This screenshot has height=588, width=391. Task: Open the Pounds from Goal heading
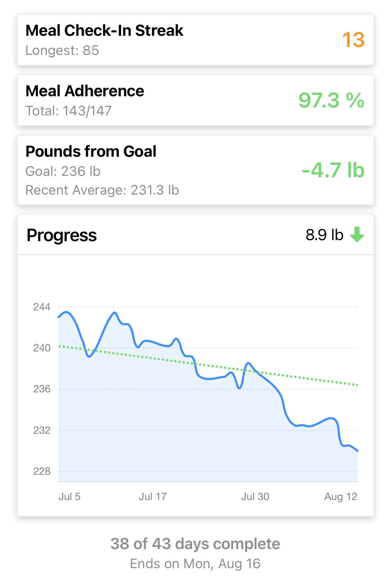91,152
